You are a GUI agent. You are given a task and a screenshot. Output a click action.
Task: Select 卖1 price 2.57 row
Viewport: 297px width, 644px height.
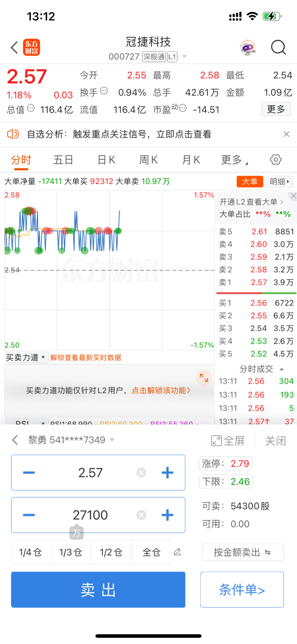[x=256, y=283]
